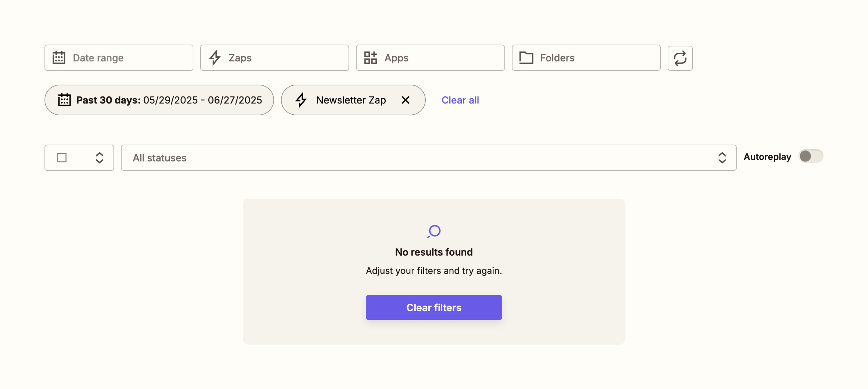Enable the Autoreplay toggle
The image size is (868, 389).
point(811,156)
